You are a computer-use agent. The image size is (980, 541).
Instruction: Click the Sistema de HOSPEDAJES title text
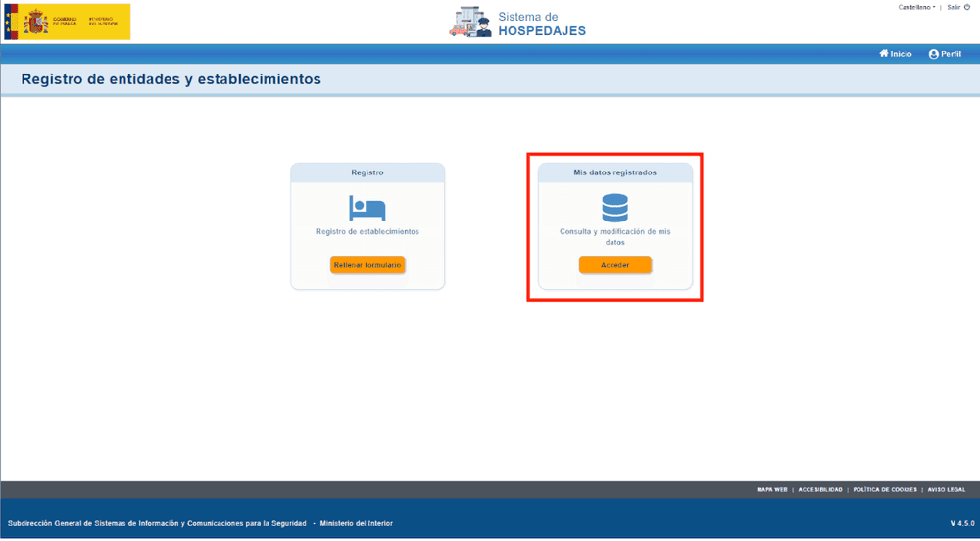tap(542, 24)
